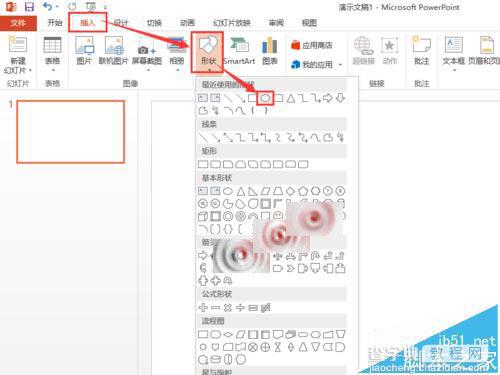
Task: Switch to the 审阅 tab
Action: (x=276, y=23)
